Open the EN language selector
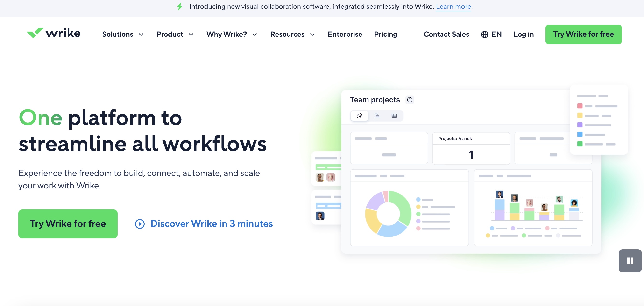Image resolution: width=644 pixels, height=306 pixels. 491,34
